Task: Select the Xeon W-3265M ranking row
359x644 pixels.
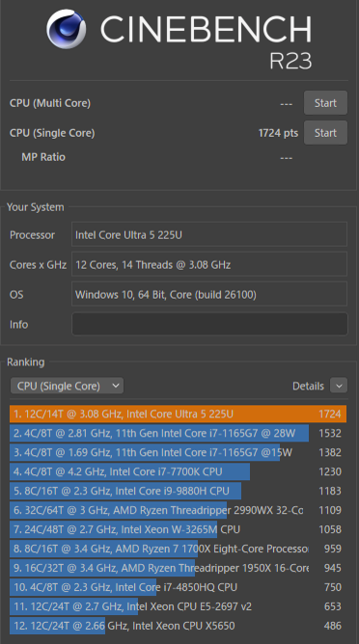Action: [x=179, y=529]
